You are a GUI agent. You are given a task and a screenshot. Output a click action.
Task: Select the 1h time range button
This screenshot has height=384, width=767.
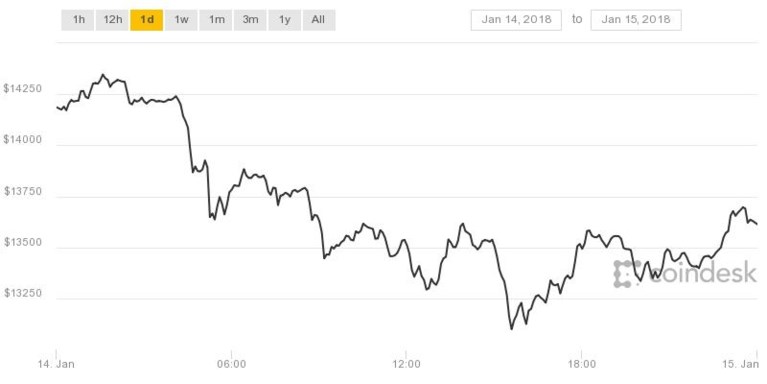(78, 20)
